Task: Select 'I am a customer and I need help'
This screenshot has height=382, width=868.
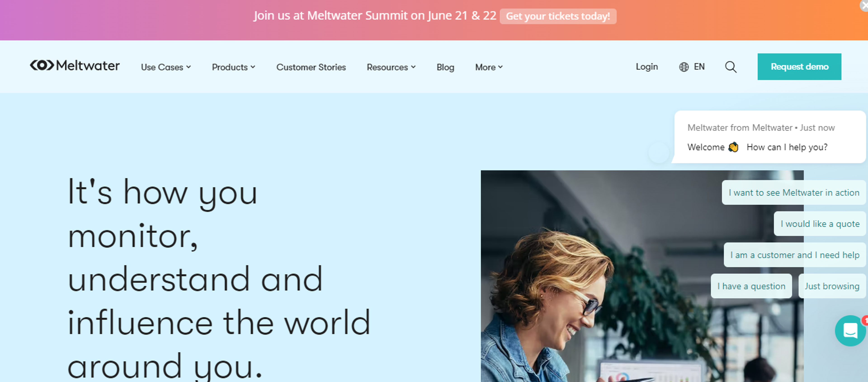Action: [795, 255]
